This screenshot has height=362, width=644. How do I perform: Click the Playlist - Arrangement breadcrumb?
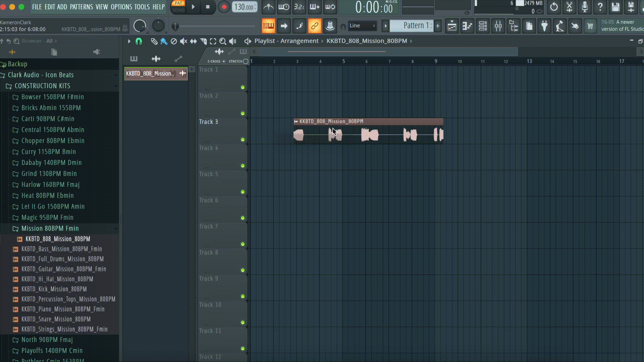[x=286, y=41]
